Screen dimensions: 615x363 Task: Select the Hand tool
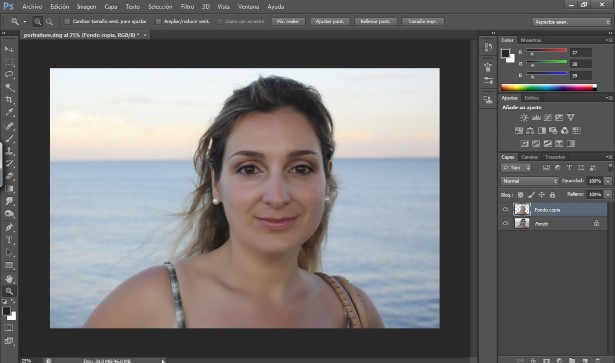click(9, 279)
